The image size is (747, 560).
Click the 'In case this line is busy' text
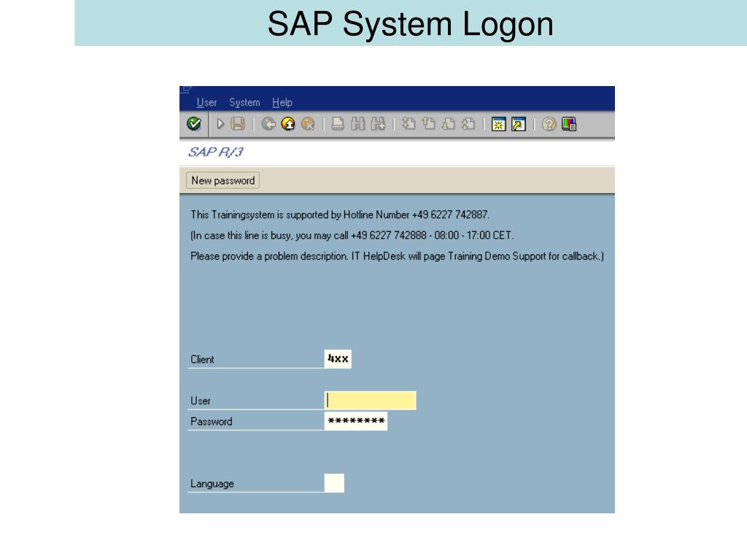tap(352, 236)
